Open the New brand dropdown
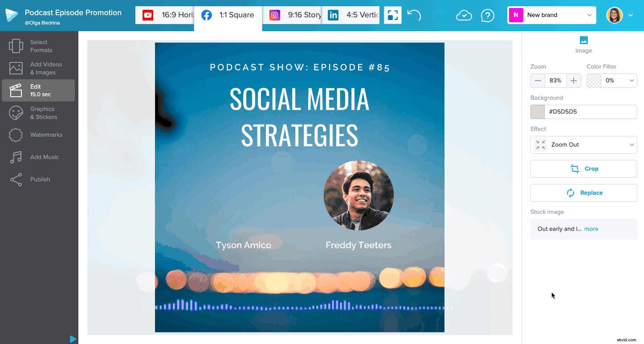Viewport: 644px width, 344px height. pyautogui.click(x=551, y=15)
